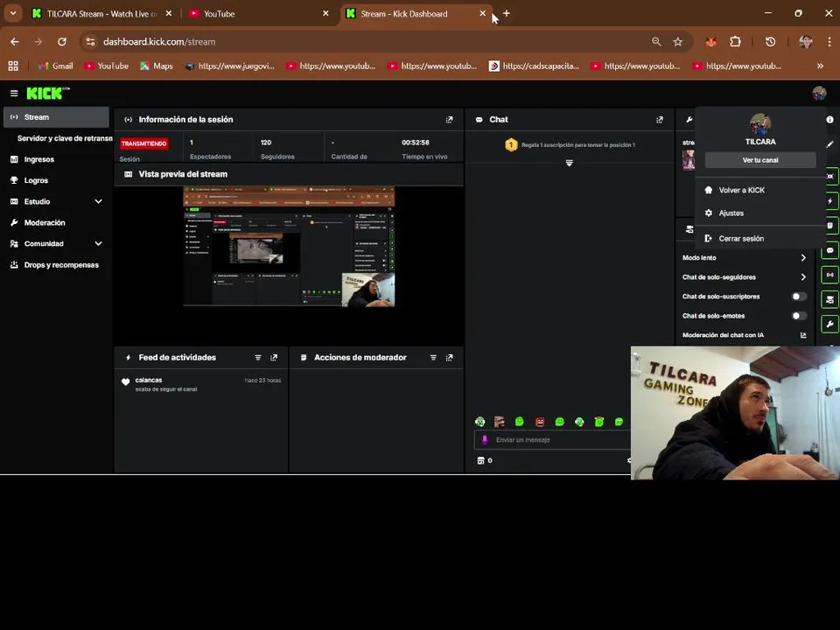Image resolution: width=840 pixels, height=630 pixels.
Task: Pop out the Acciones de moderador panel
Action: click(x=449, y=357)
